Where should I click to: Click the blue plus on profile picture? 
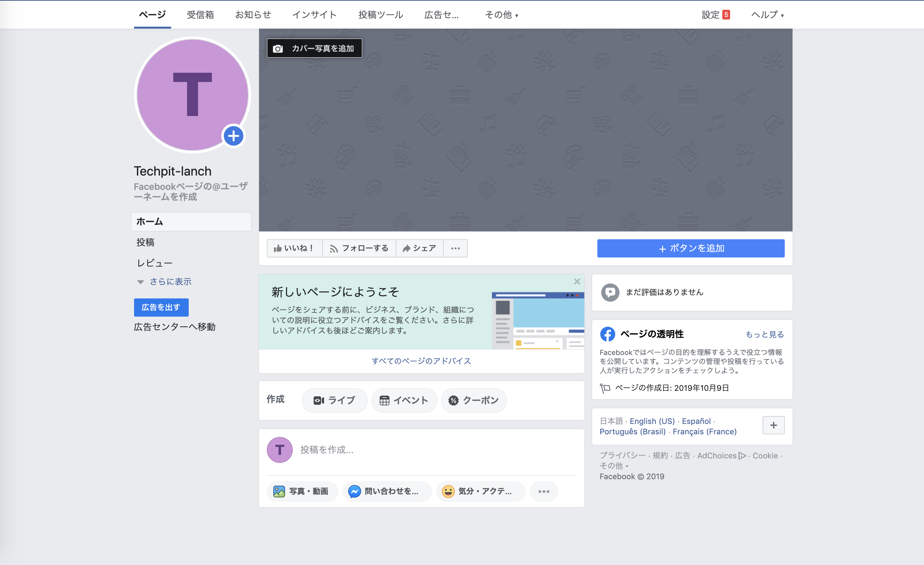(233, 136)
